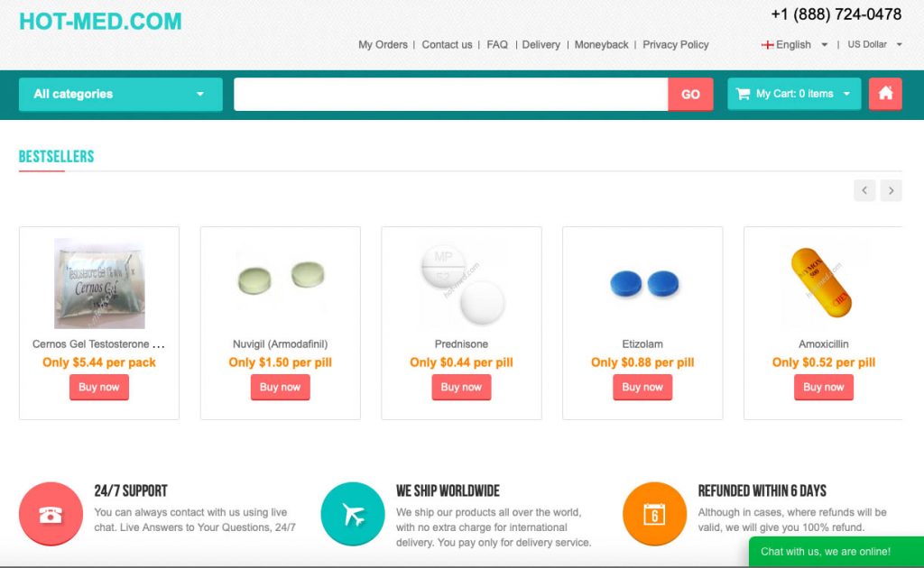Open the US Dollar currency dropdown
This screenshot has width=924, height=568.
874,45
